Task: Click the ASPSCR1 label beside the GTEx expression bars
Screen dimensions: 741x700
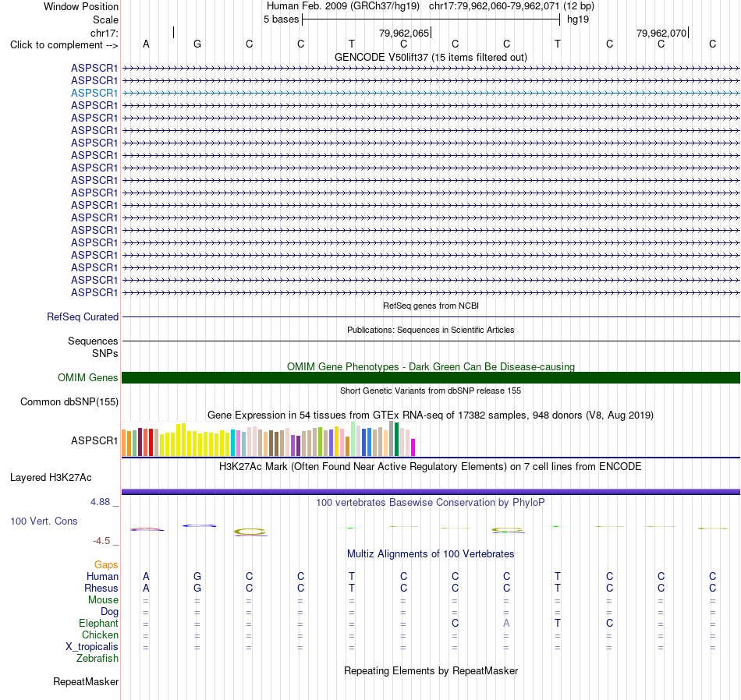Action: [x=94, y=440]
